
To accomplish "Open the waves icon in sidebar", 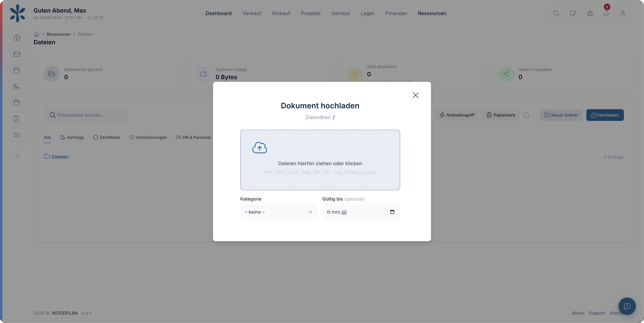I will (x=17, y=135).
